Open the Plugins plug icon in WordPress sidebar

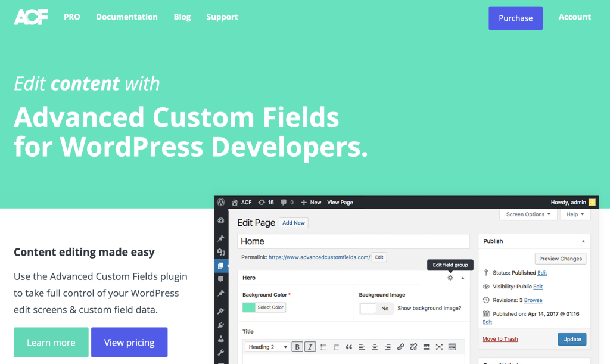(x=221, y=325)
